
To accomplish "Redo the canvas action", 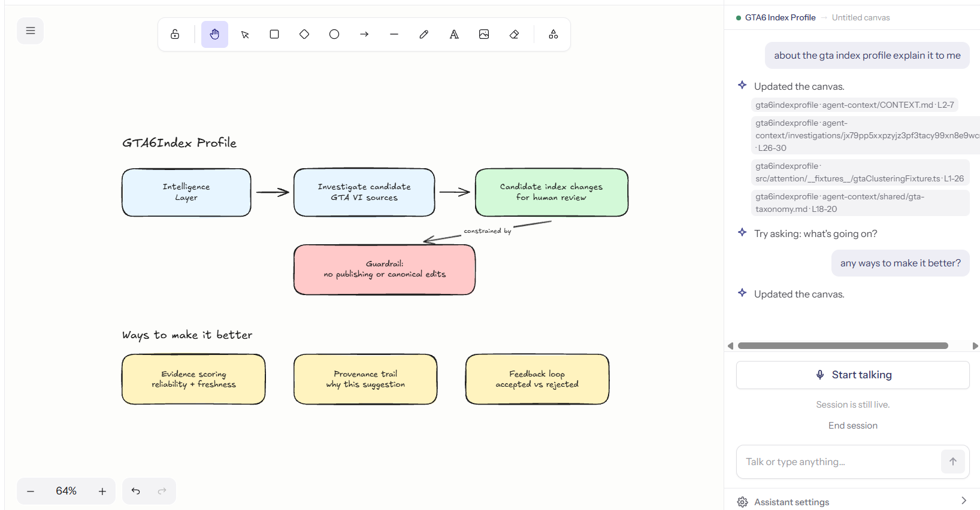I will point(162,491).
